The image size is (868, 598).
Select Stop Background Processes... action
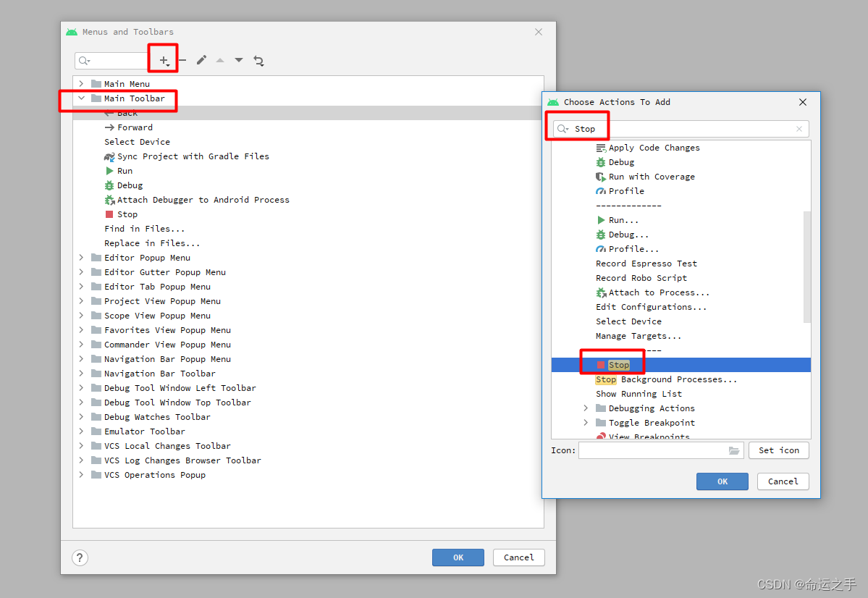click(667, 379)
